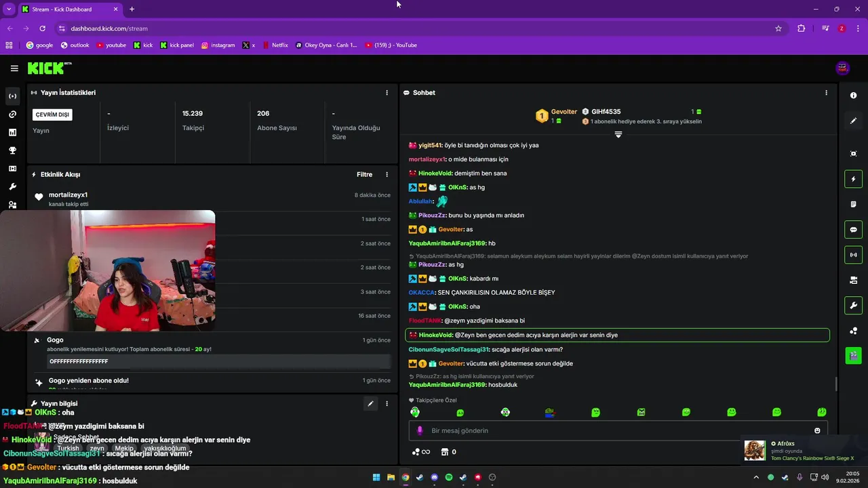
Task: Select the headphones emote in follower emotes
Action: pos(415,412)
